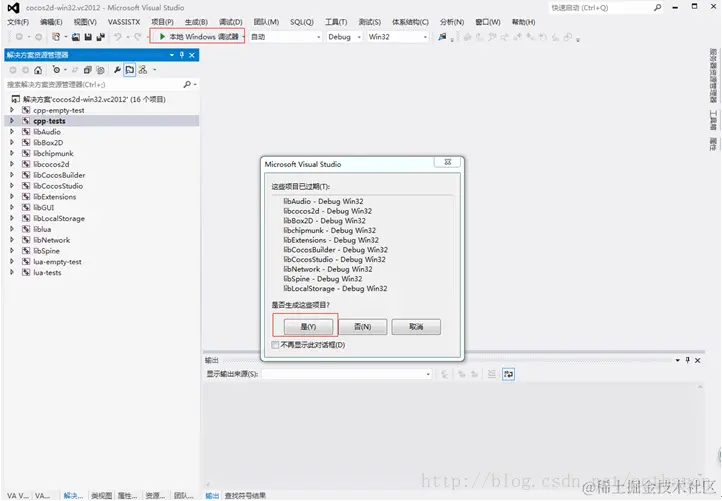
Task: Open the 文件(F) menu
Action: (x=18, y=22)
